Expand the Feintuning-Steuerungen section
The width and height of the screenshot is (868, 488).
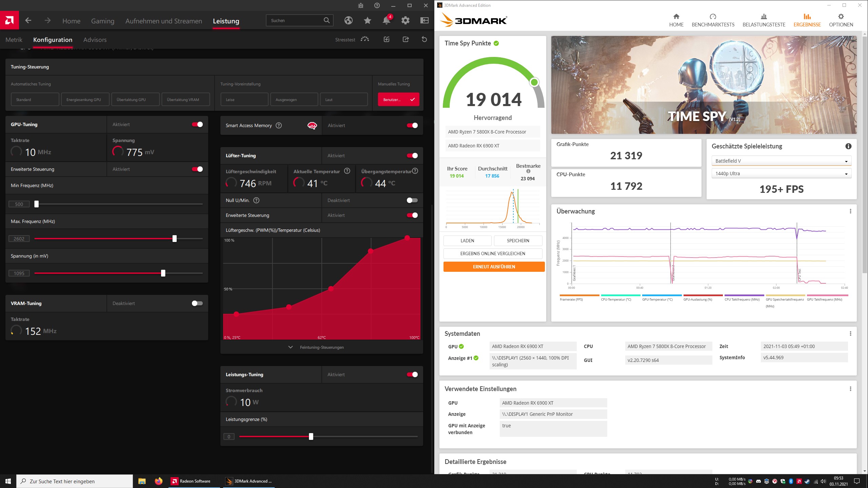pos(321,347)
